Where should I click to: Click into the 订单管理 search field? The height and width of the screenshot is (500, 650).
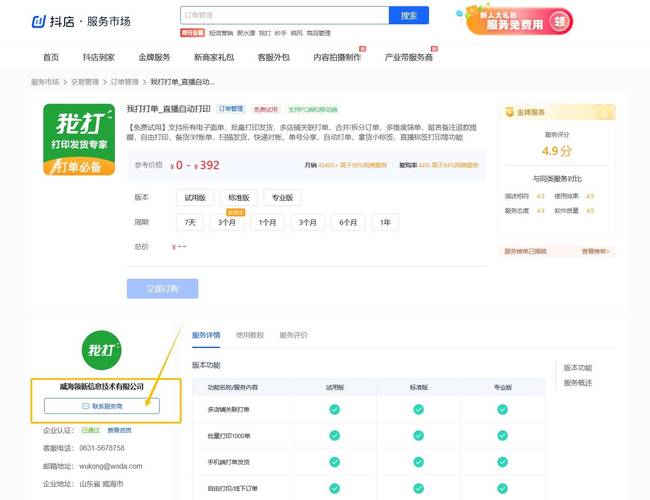(x=284, y=15)
